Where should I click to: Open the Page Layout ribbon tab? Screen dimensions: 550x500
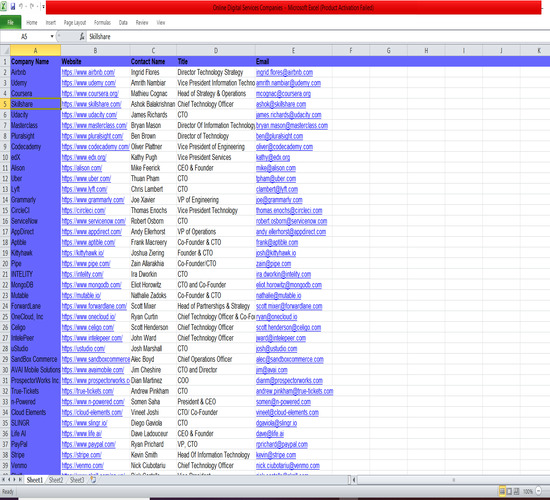[x=75, y=22]
